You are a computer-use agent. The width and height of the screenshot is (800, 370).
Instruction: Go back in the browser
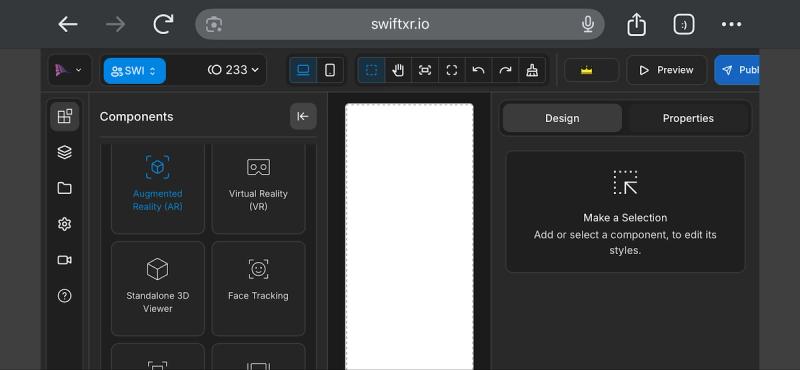click(67, 24)
